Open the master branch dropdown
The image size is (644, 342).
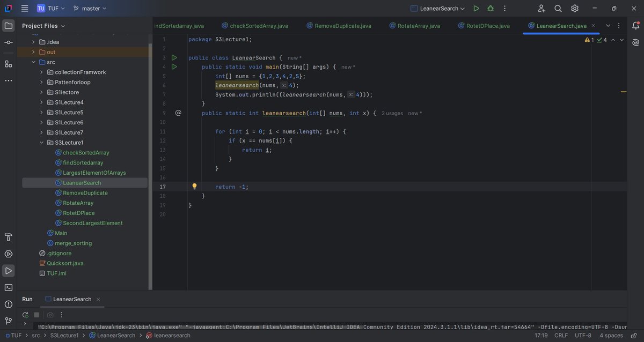point(90,9)
